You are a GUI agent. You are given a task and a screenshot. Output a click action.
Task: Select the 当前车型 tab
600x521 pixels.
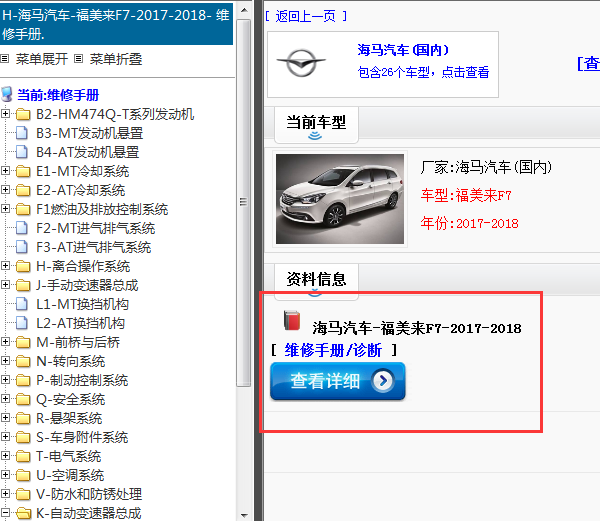[x=316, y=125]
